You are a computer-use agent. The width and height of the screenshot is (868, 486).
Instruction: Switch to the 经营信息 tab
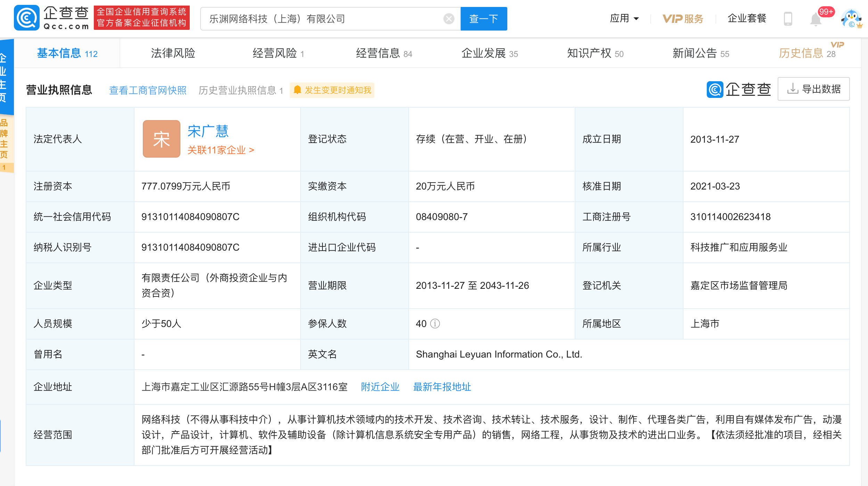(x=384, y=53)
